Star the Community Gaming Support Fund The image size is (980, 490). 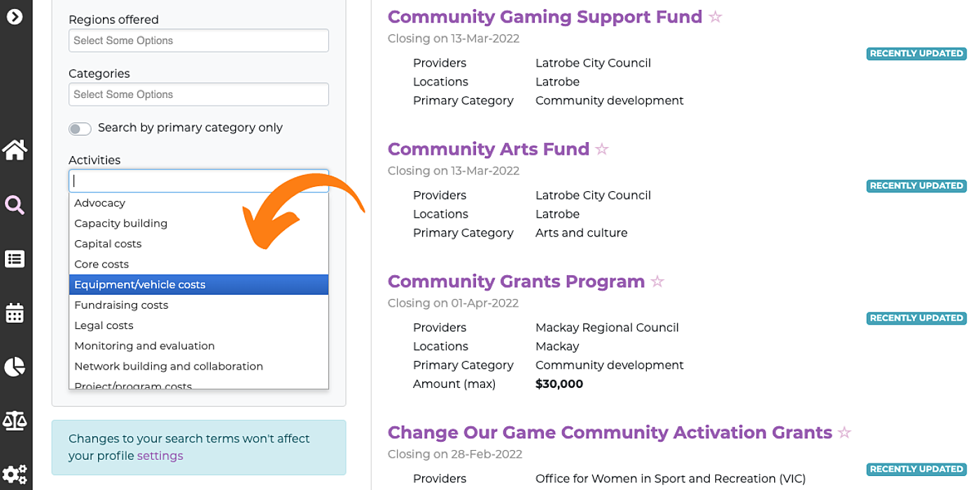[x=715, y=16]
